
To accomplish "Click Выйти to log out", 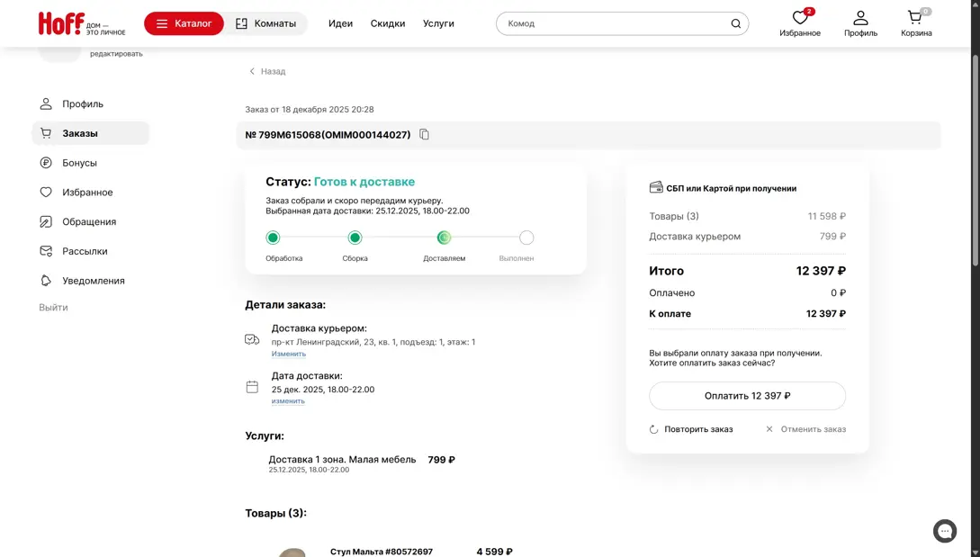I will click(x=53, y=308).
